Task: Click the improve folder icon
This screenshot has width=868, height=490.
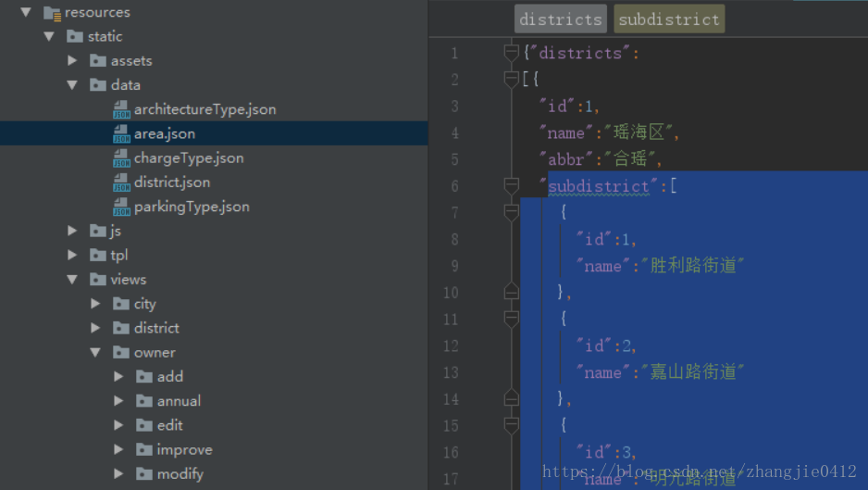Action: (144, 449)
